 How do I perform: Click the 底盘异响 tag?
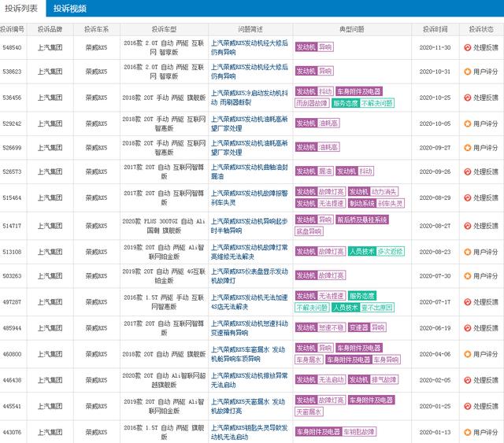309,231
